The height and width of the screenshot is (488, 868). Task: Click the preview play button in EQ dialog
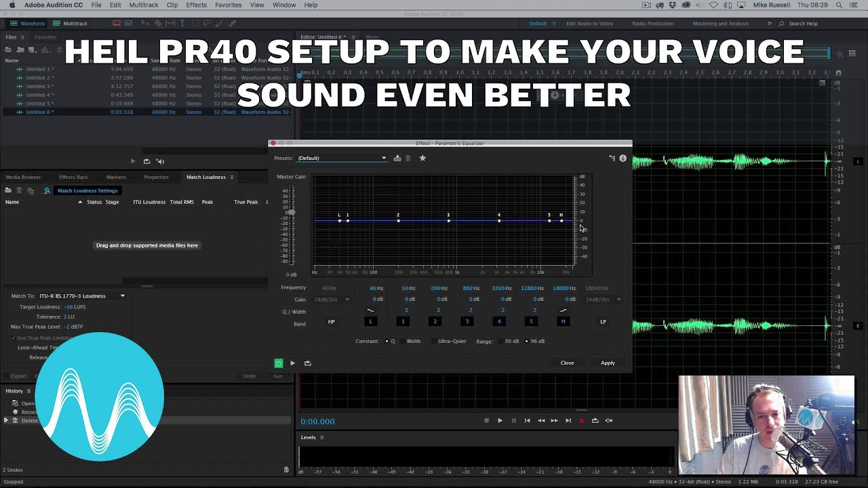293,363
